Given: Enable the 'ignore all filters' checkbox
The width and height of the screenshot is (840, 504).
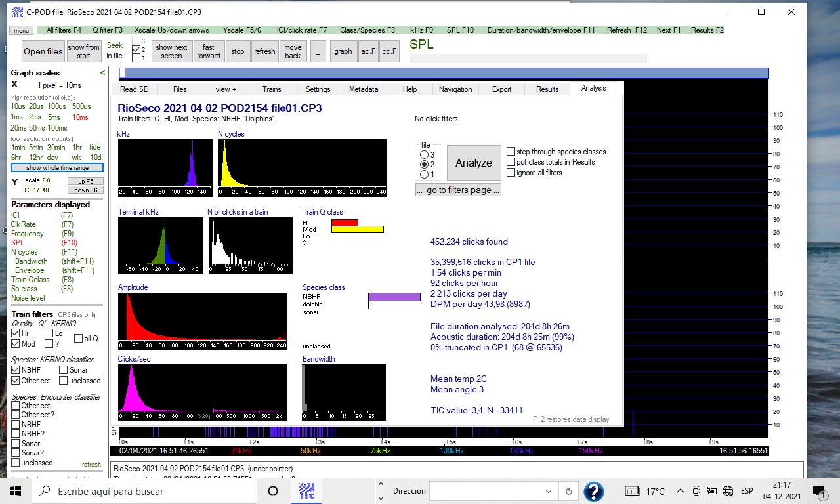Looking at the screenshot, I should point(511,173).
